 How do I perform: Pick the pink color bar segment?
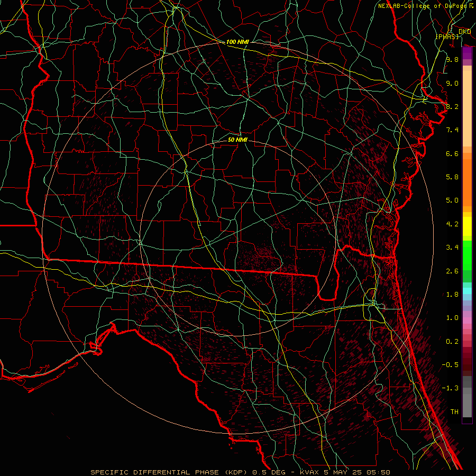(467, 321)
